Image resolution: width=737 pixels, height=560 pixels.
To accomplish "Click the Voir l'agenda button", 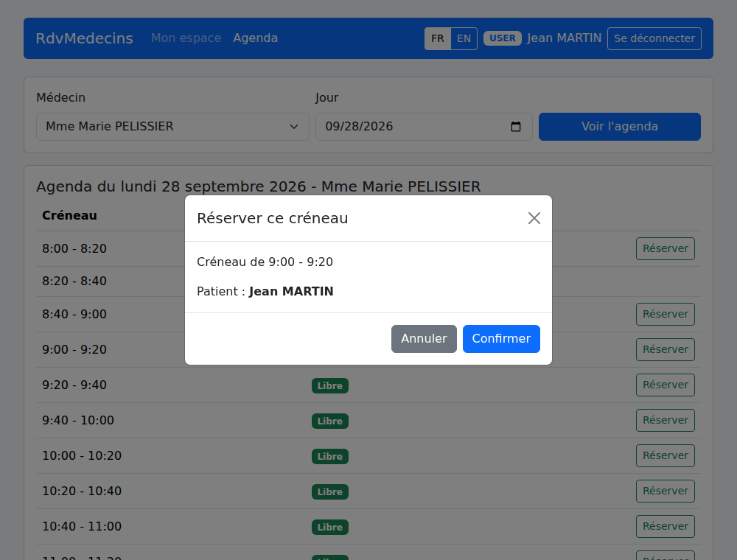I will pyautogui.click(x=620, y=127).
